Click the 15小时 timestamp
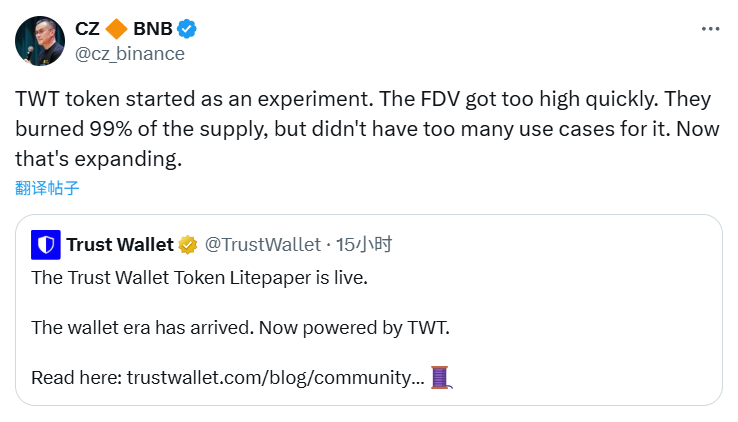This screenshot has width=738, height=422. click(x=363, y=244)
